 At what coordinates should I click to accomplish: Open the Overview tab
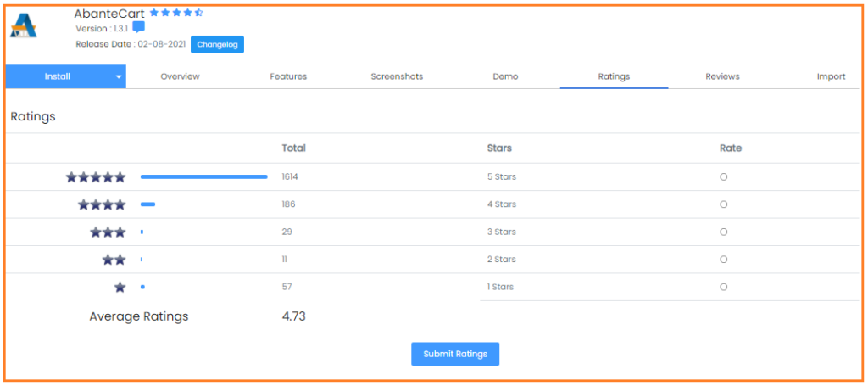point(180,76)
